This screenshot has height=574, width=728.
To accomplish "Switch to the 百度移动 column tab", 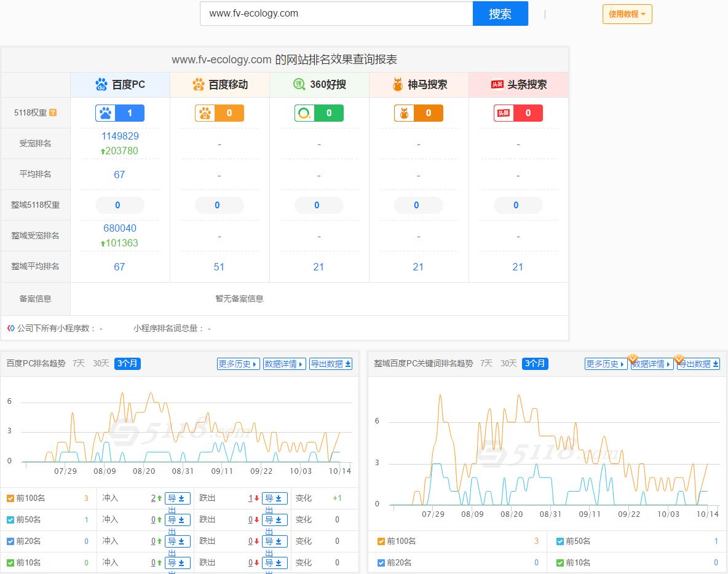I will coord(219,84).
